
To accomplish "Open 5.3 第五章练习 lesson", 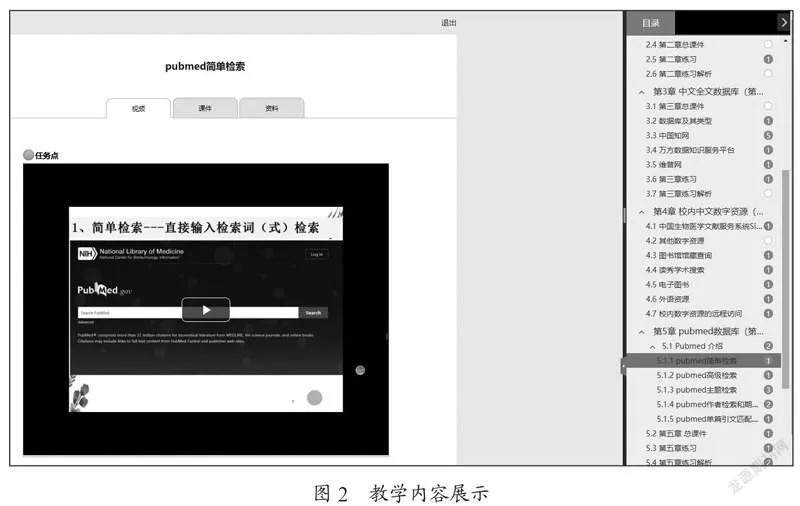I will (x=670, y=448).
